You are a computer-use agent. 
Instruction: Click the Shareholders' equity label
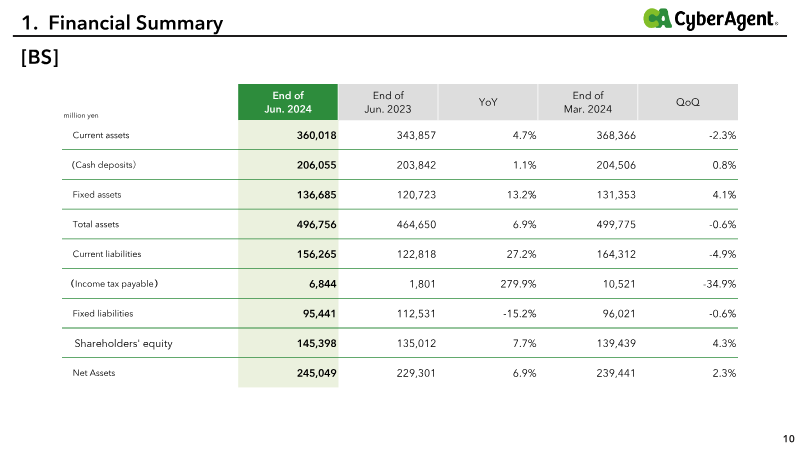tap(123, 343)
